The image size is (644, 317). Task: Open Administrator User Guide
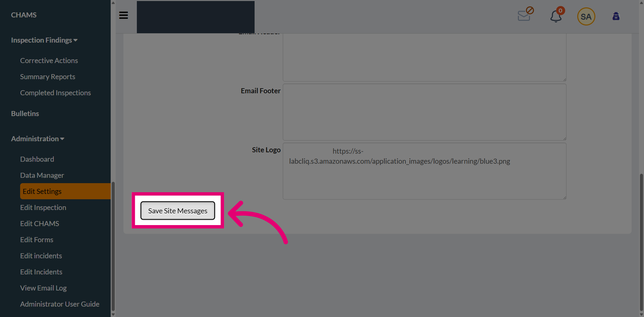coord(60,304)
